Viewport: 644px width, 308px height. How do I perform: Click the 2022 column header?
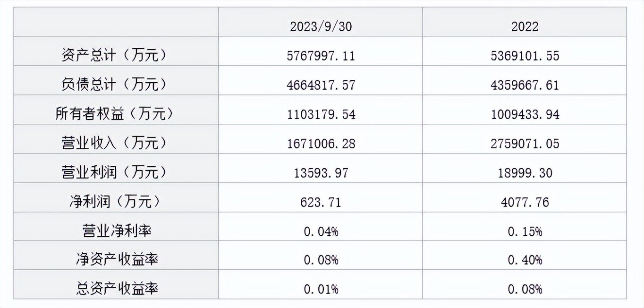[525, 26]
